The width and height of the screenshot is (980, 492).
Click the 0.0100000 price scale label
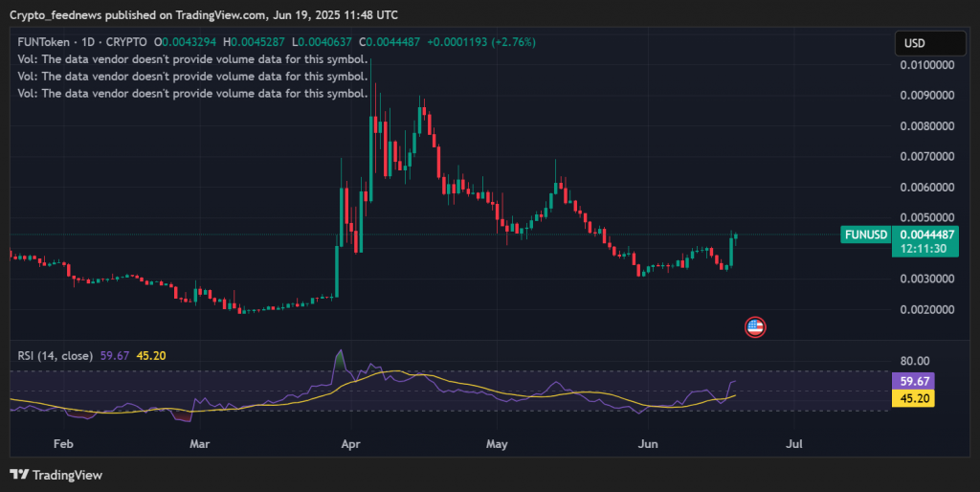(x=927, y=65)
